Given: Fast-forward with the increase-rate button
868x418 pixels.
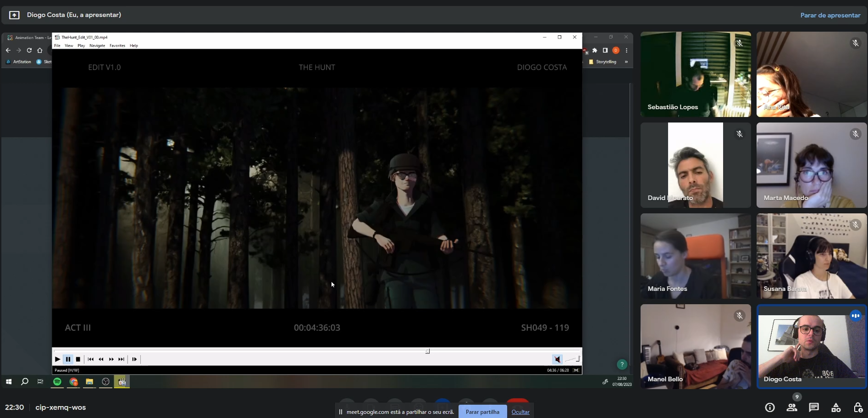Looking at the screenshot, I should coord(111,359).
